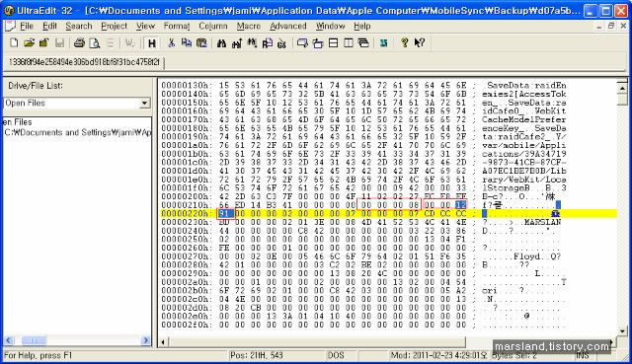Click the teal icon before Help

coord(384,42)
